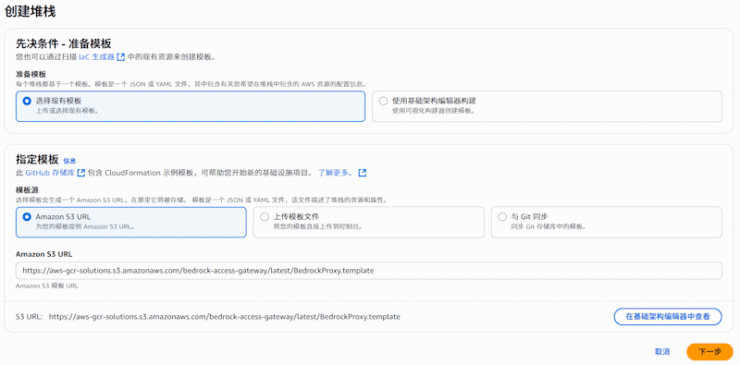Open the IaC 生成器 link
Screen dimensions: 740x365
97,57
